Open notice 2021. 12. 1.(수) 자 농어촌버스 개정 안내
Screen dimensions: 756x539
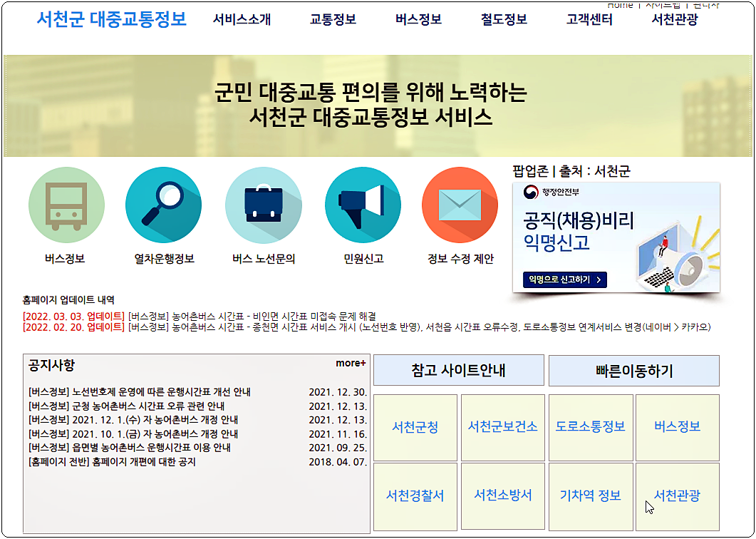tap(133, 421)
